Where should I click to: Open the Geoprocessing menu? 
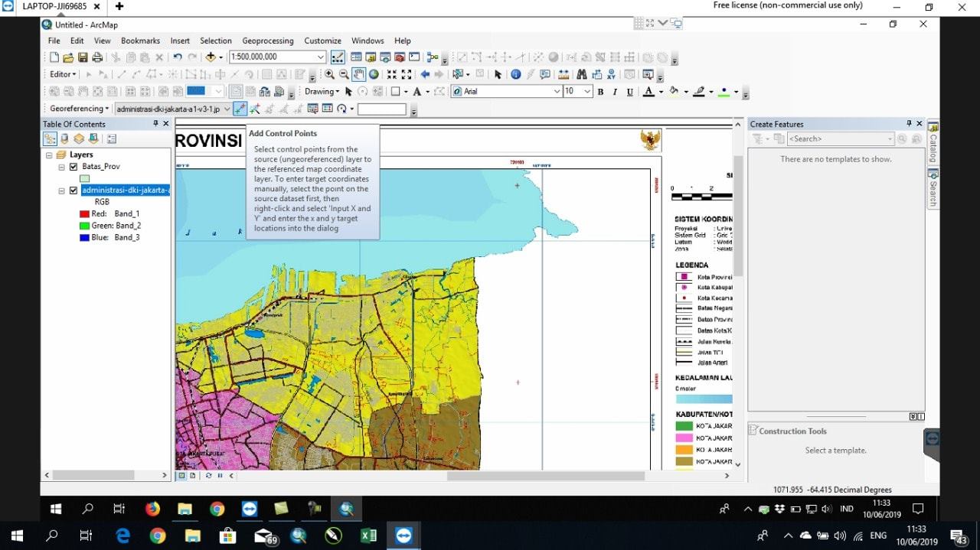click(268, 41)
